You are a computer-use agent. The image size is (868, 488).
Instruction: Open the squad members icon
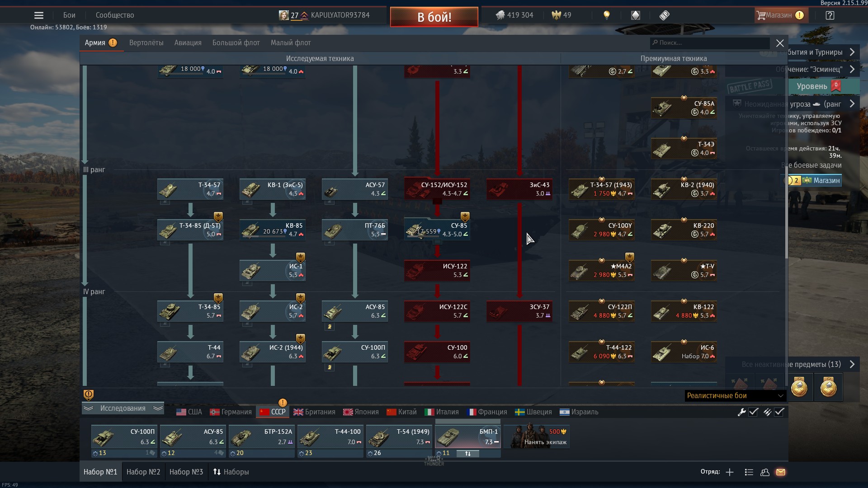point(765,472)
